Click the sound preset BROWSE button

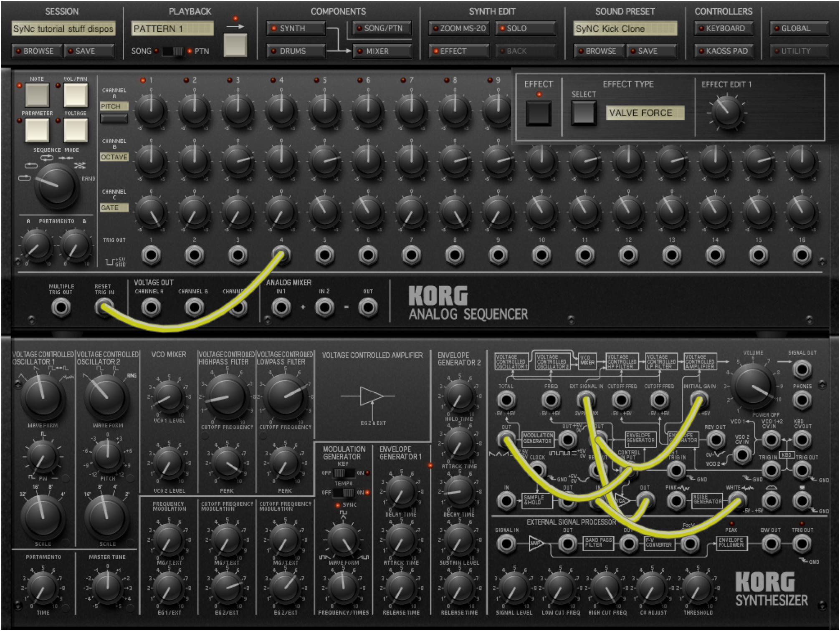point(600,51)
